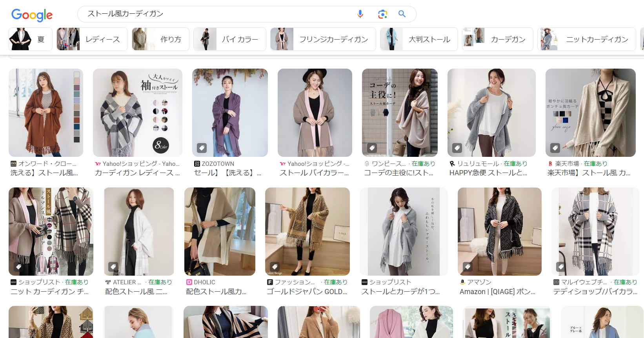The width and height of the screenshot is (644, 338).
Task: Apply the ニットカーディガン filter chip
Action: click(x=586, y=39)
